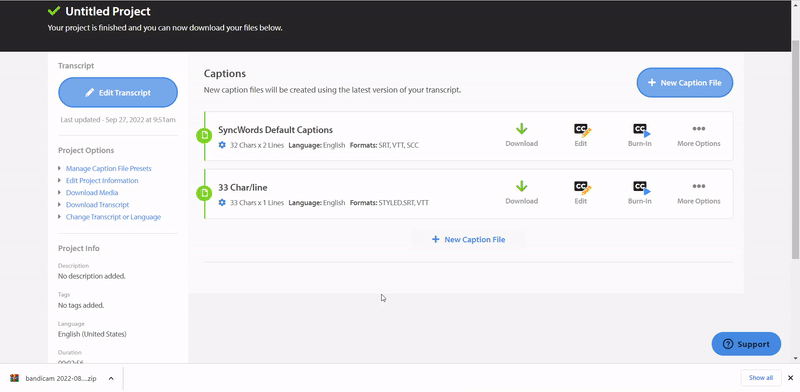Open More Options for SyncWords Default Captions
The height and width of the screenshot is (392, 800).
[x=698, y=135]
